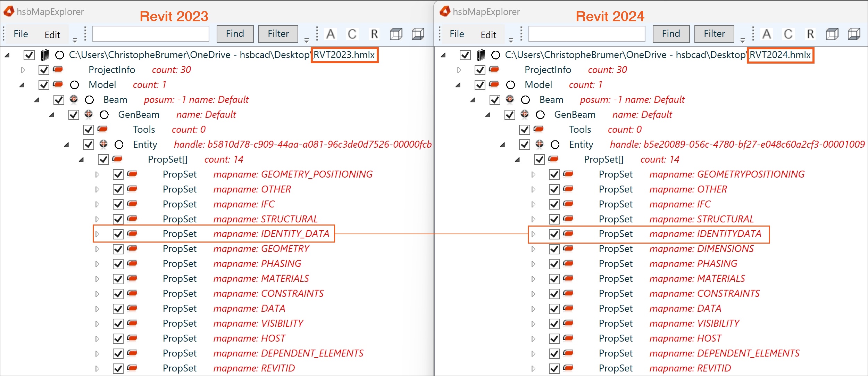This screenshot has height=376, width=868.
Task: Click red map icon of Model in Revit 2024
Action: [494, 84]
